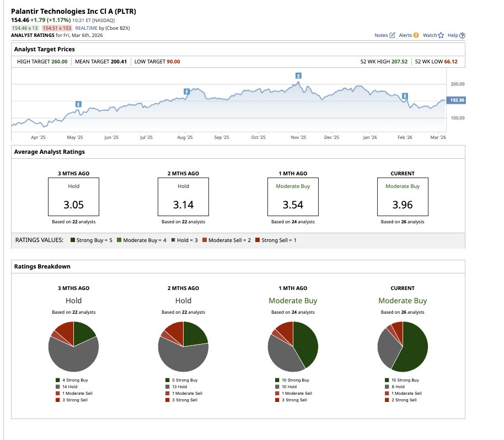Click the 1 MTH AGO rating box 3.54
This screenshot has width=504, height=440.
click(293, 197)
